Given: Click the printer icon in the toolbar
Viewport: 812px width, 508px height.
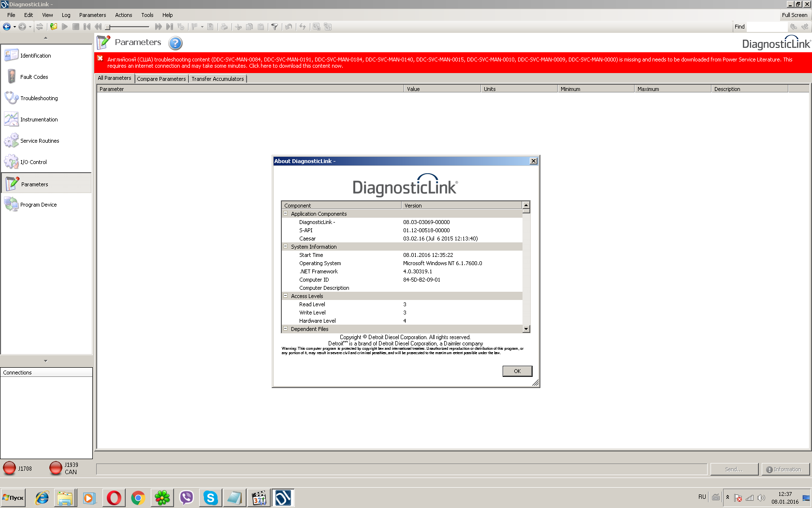Looking at the screenshot, I should tap(224, 27).
